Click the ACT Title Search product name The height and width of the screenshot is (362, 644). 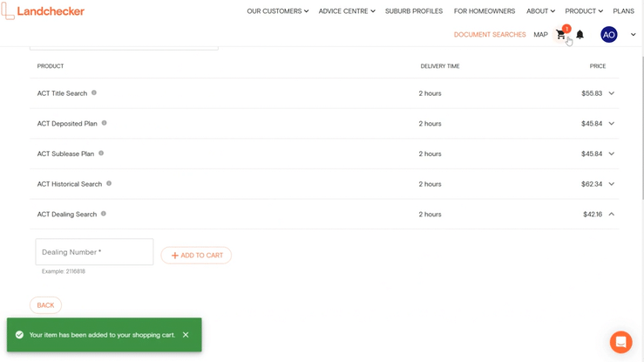[62, 93]
